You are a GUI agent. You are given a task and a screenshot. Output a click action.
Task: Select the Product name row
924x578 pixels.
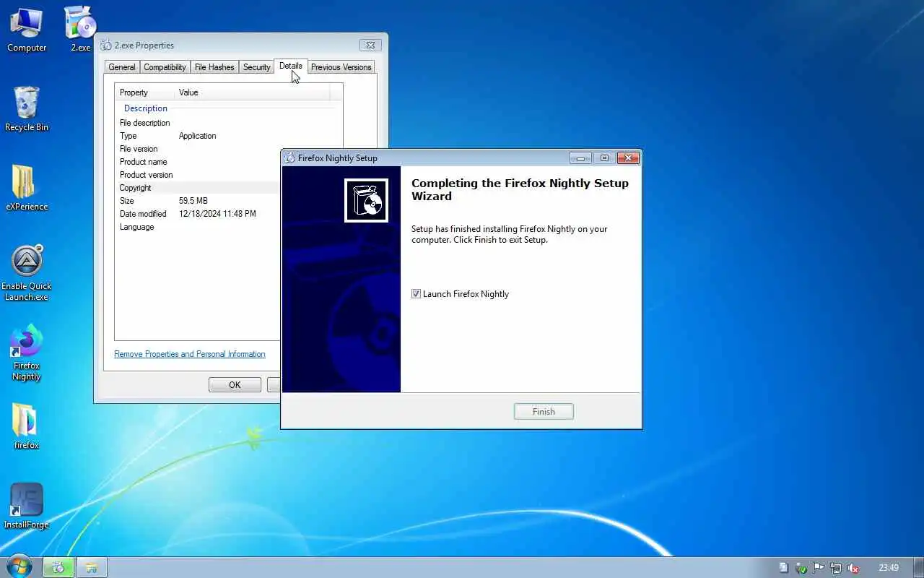click(x=196, y=162)
